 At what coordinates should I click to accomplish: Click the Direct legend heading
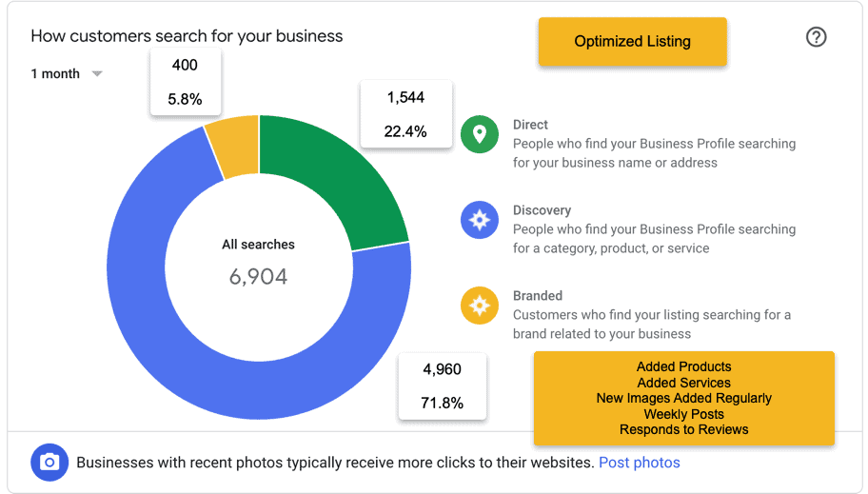click(x=530, y=125)
